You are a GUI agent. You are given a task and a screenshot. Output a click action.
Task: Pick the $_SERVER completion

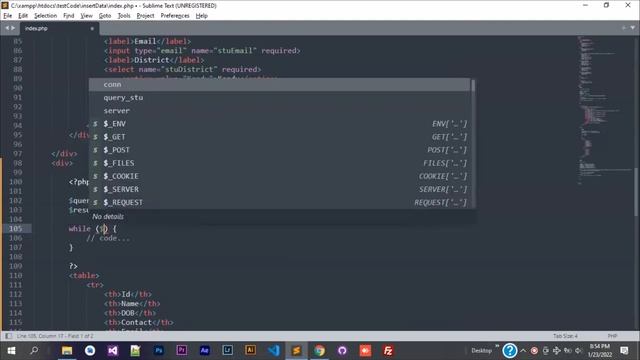pyautogui.click(x=280, y=189)
